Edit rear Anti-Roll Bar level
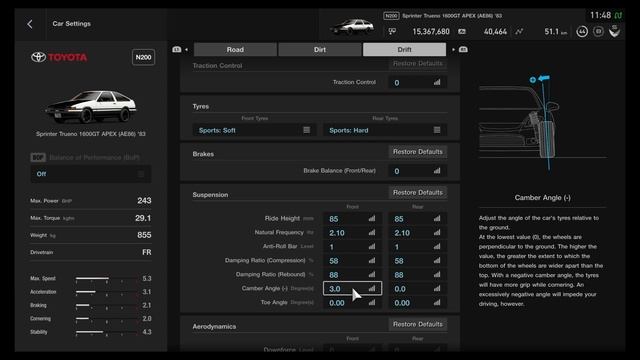The width and height of the screenshot is (640, 360). tap(417, 247)
